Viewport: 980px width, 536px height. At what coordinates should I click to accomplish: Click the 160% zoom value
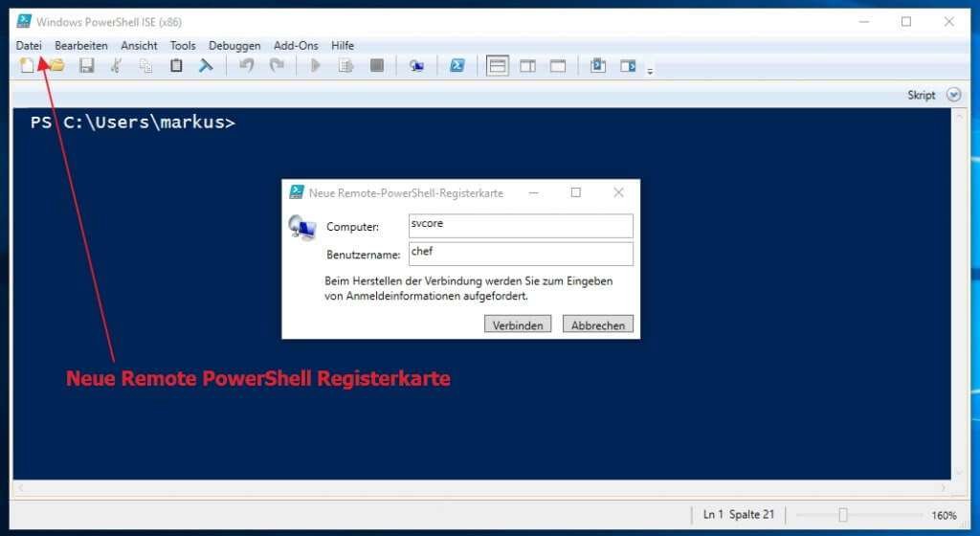[944, 515]
